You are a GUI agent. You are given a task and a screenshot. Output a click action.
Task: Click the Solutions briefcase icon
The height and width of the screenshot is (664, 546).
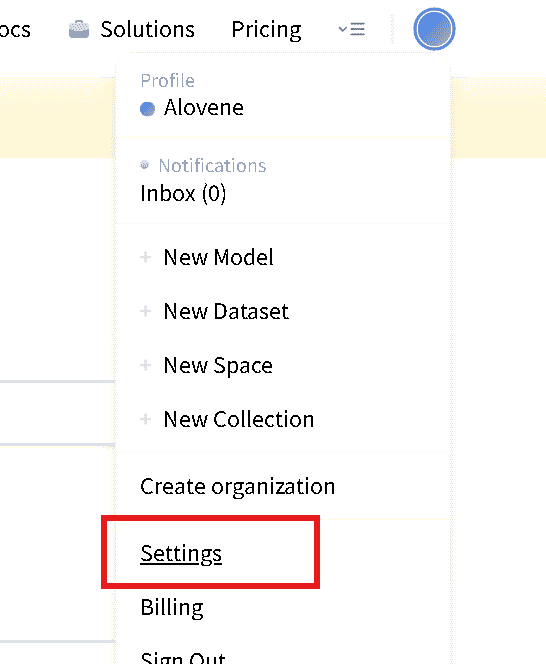[79, 30]
